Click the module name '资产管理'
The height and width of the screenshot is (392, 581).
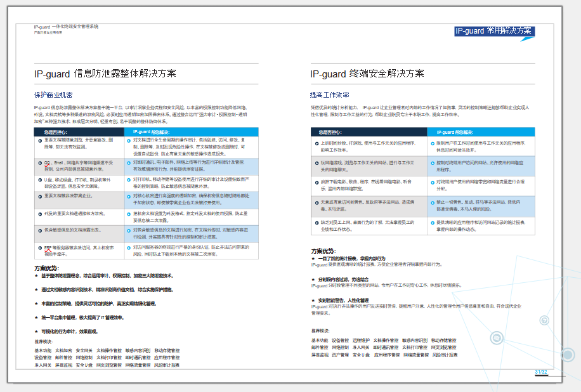340,355
